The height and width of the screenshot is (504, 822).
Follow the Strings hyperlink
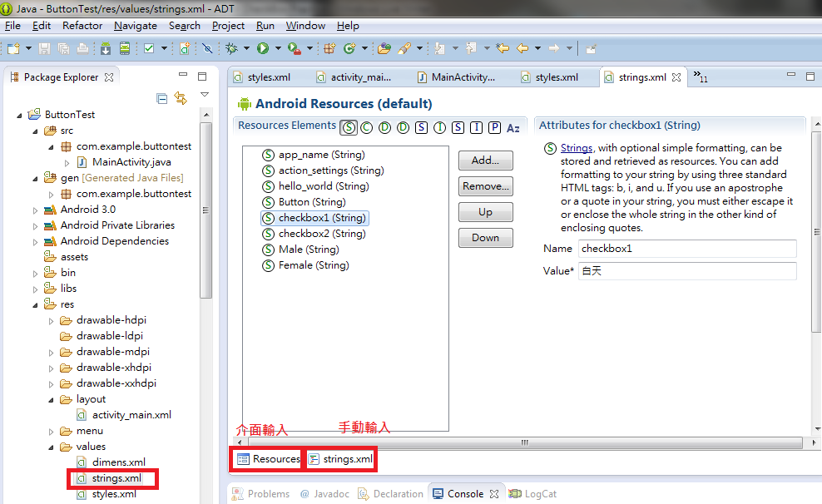[x=576, y=148]
